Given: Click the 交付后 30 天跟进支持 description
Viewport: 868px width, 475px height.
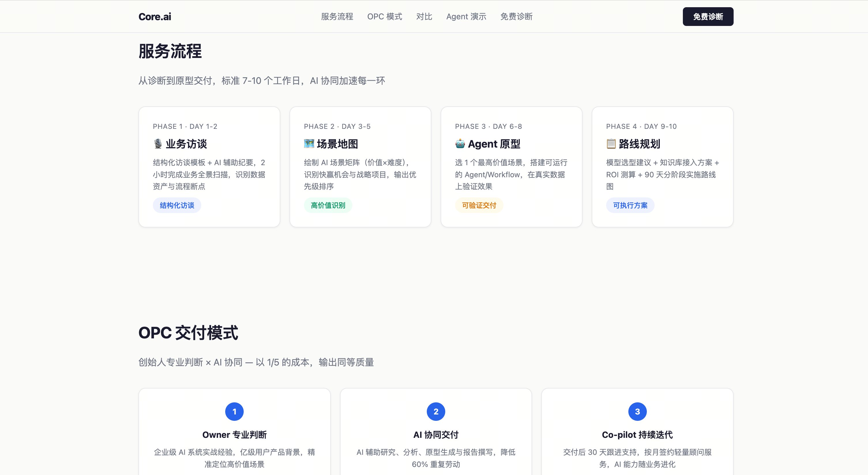Looking at the screenshot, I should pyautogui.click(x=637, y=458).
